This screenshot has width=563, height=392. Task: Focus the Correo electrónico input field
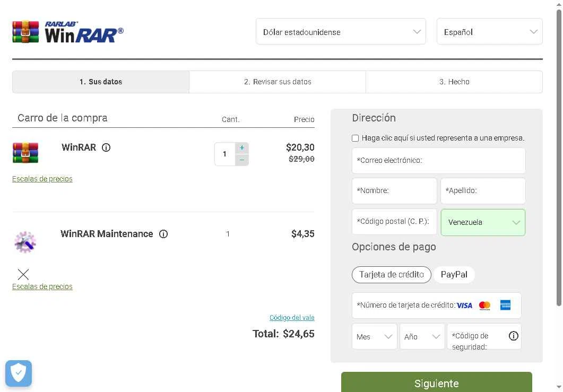(x=438, y=160)
